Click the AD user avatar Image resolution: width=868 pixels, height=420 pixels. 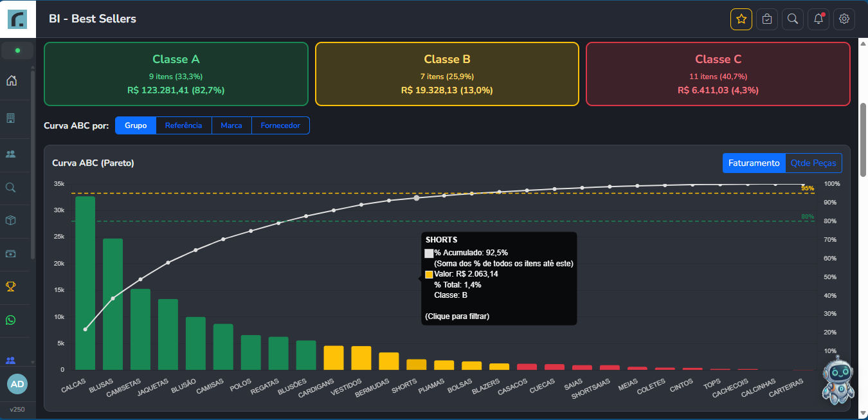(x=17, y=384)
